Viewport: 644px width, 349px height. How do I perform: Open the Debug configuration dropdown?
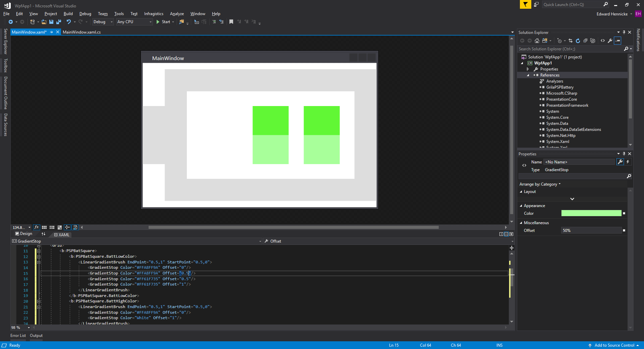(x=103, y=22)
